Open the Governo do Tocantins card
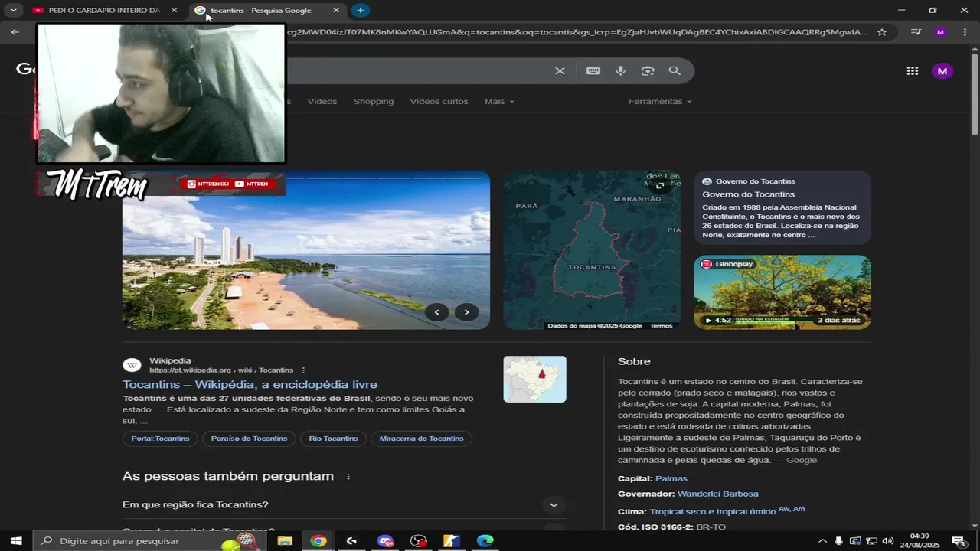This screenshot has height=551, width=980. [x=782, y=207]
